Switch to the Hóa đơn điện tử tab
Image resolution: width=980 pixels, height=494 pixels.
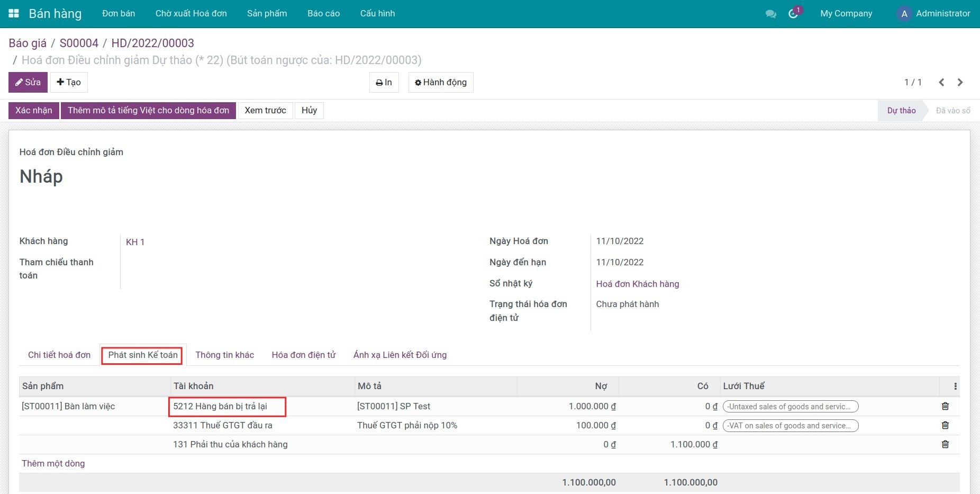coord(304,355)
